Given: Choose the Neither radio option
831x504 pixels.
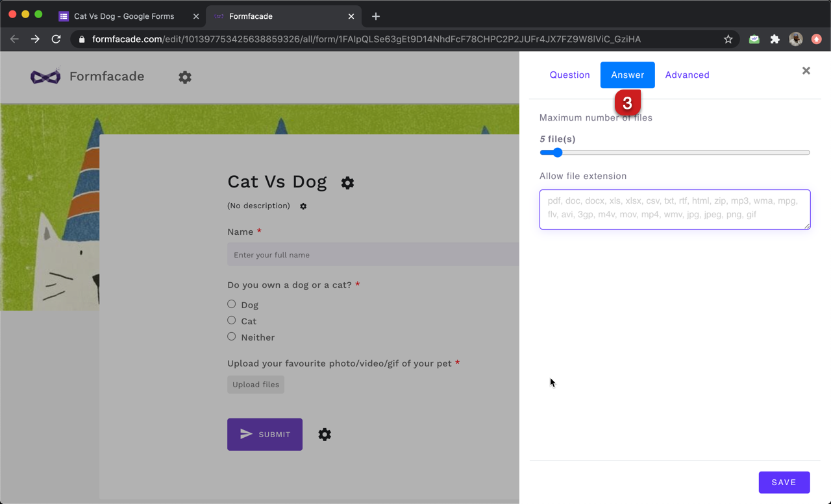Looking at the screenshot, I should click(232, 337).
